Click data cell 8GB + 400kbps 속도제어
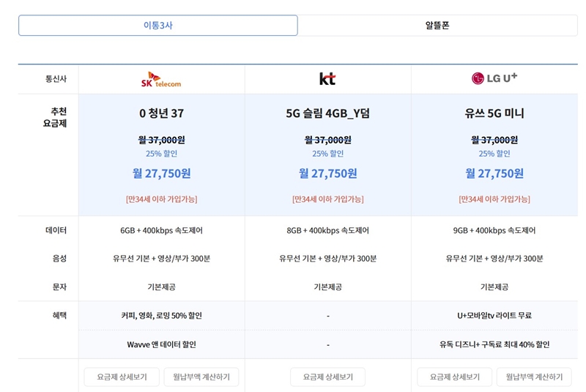This screenshot has height=392, width=586. (x=327, y=231)
